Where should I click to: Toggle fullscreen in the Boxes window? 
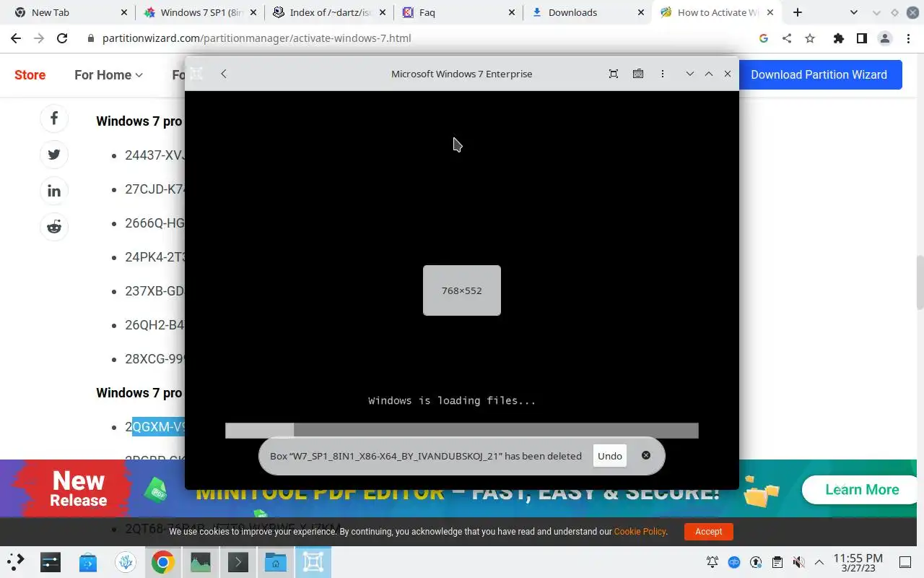click(x=614, y=74)
